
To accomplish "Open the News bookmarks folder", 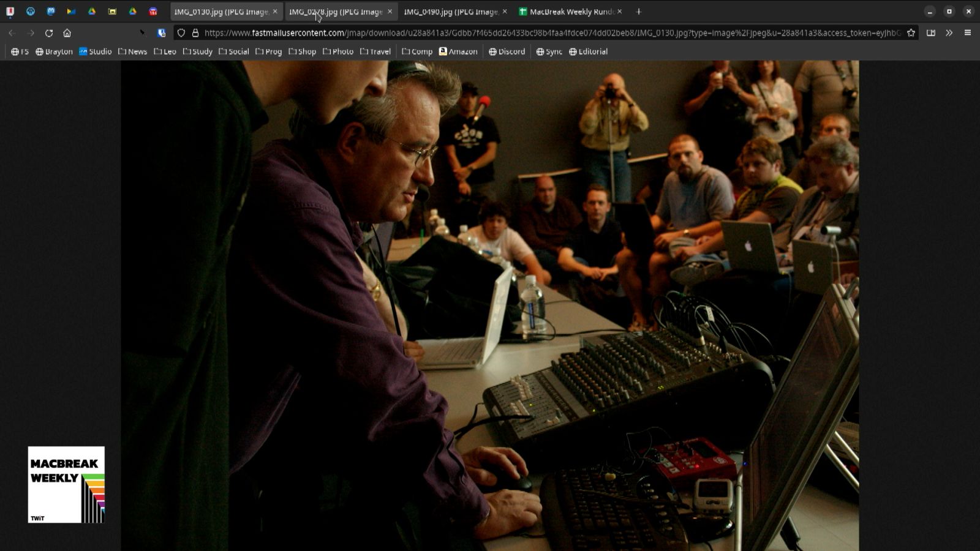I will [x=133, y=51].
